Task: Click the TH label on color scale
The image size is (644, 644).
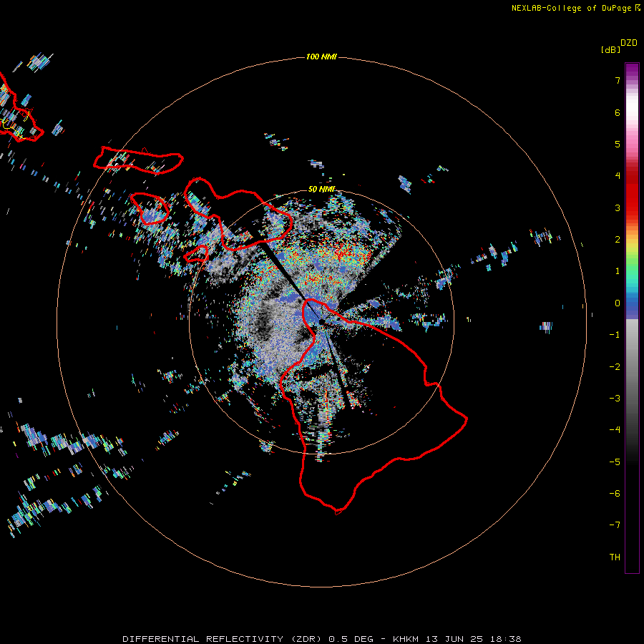Action: 615,557
